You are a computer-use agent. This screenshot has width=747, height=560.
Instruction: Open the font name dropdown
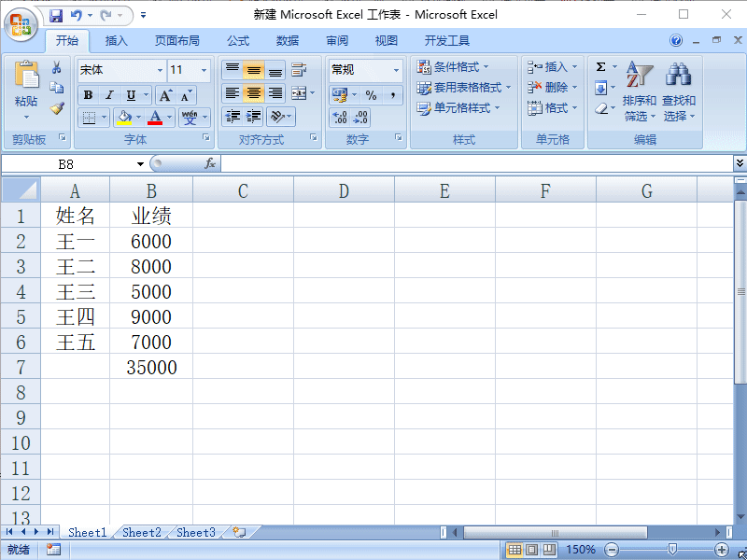160,70
